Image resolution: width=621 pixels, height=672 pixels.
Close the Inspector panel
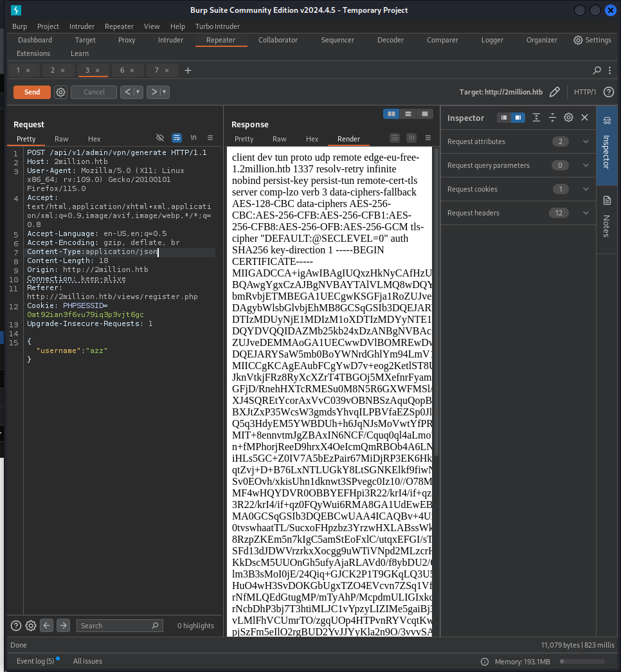pos(584,118)
